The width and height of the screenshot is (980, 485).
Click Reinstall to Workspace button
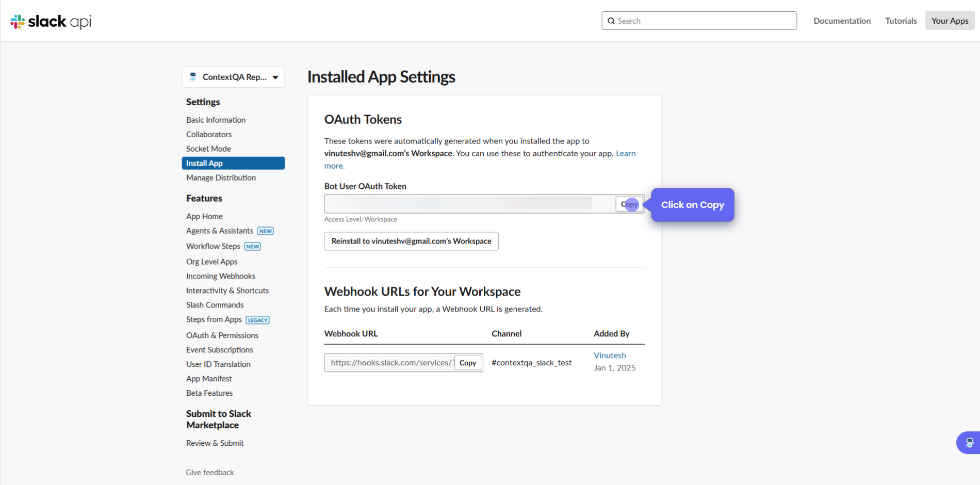point(411,241)
